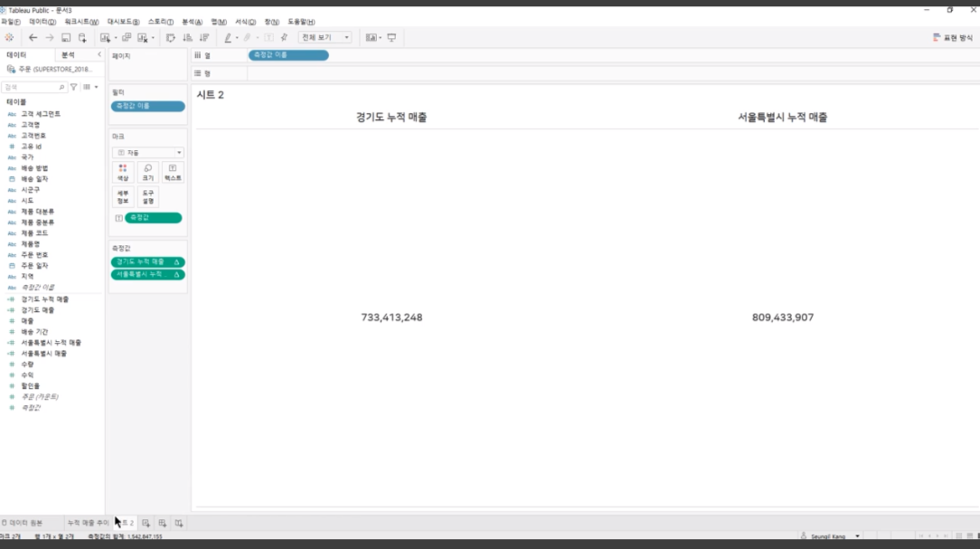Open the new worksheet icon dropdown arrow
This screenshot has height=549, width=980.
(116, 37)
